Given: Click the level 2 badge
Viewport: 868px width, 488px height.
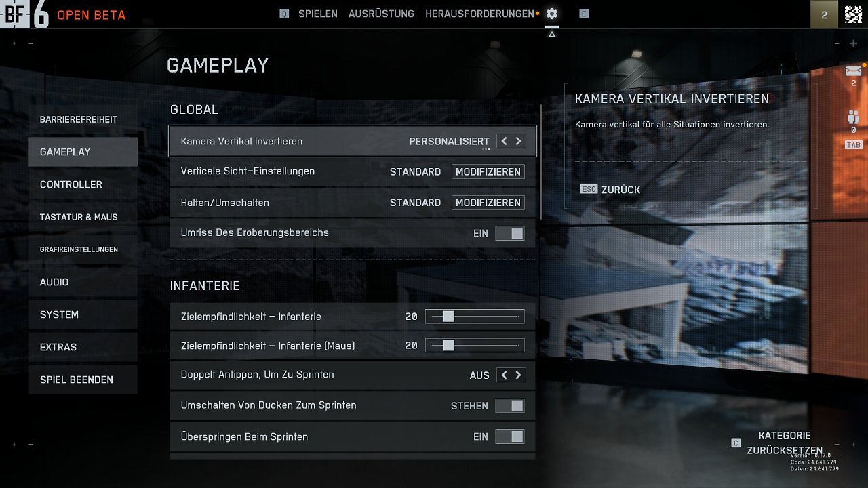Looking at the screenshot, I should point(825,14).
